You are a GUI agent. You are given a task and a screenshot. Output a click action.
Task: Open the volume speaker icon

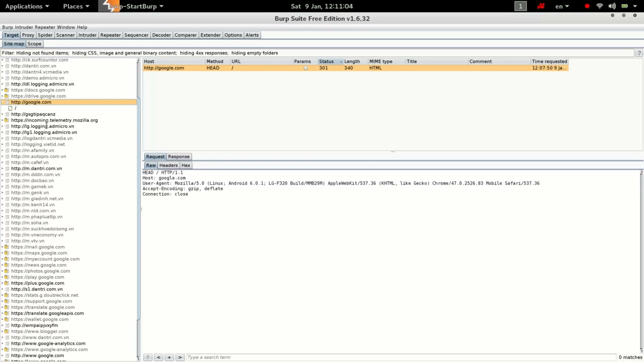[x=612, y=6]
